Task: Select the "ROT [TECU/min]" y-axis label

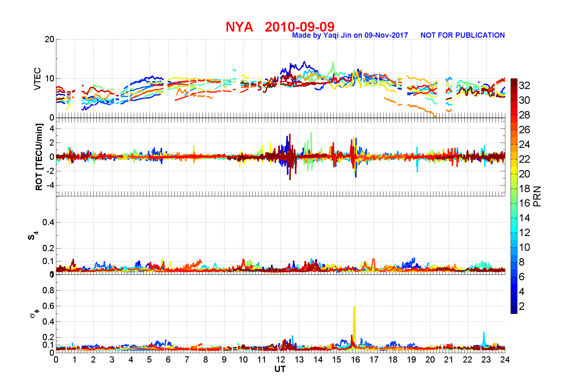Action: pyautogui.click(x=39, y=157)
